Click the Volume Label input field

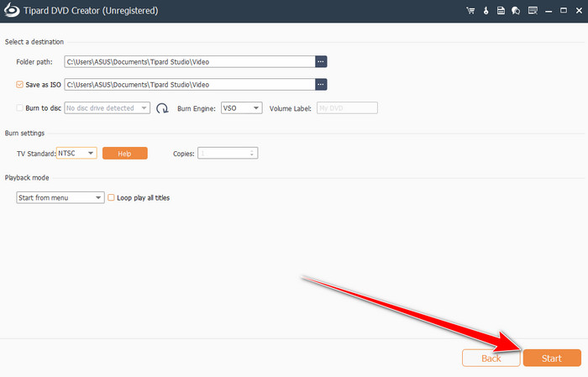(x=347, y=108)
